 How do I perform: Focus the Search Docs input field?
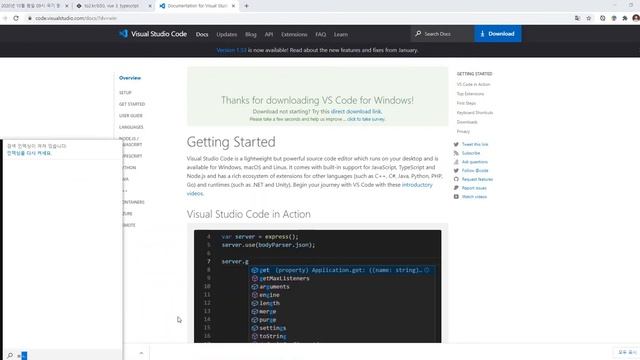pyautogui.click(x=442, y=34)
